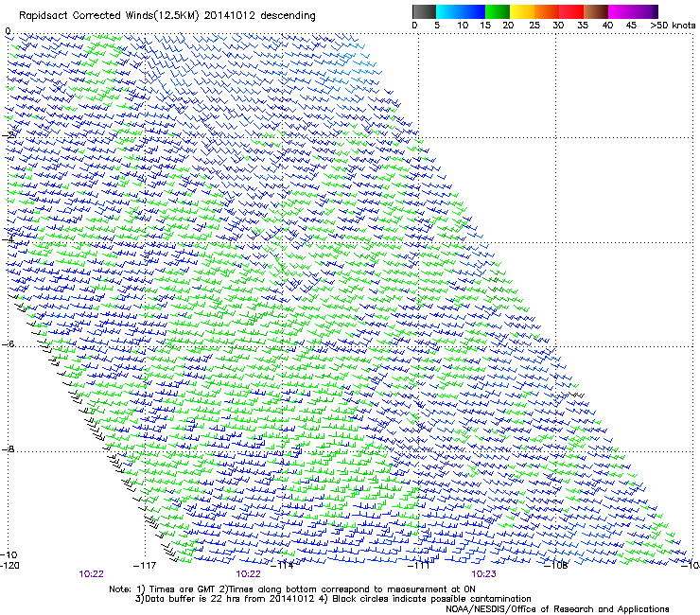This screenshot has width=700, height=615.
Task: Click the '>50 knots' legend label
Action: pyautogui.click(x=673, y=26)
